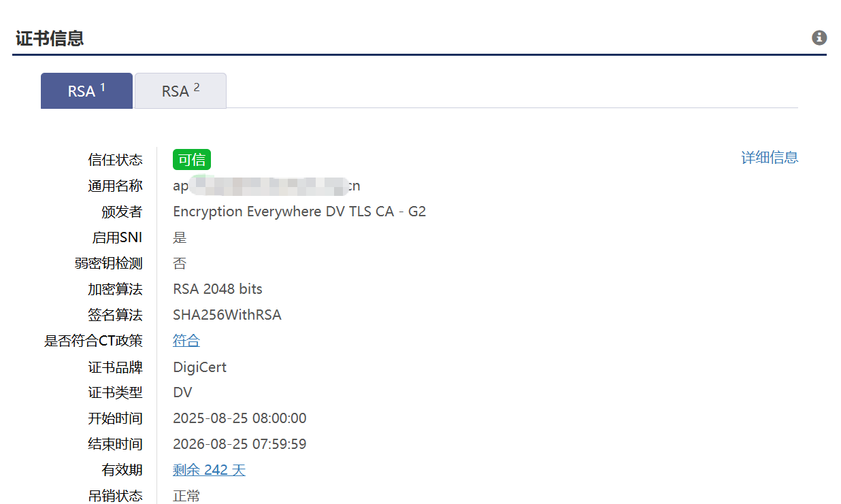Click the info icon beside 证书信息 heading
This screenshot has height=504, width=841.
819,37
